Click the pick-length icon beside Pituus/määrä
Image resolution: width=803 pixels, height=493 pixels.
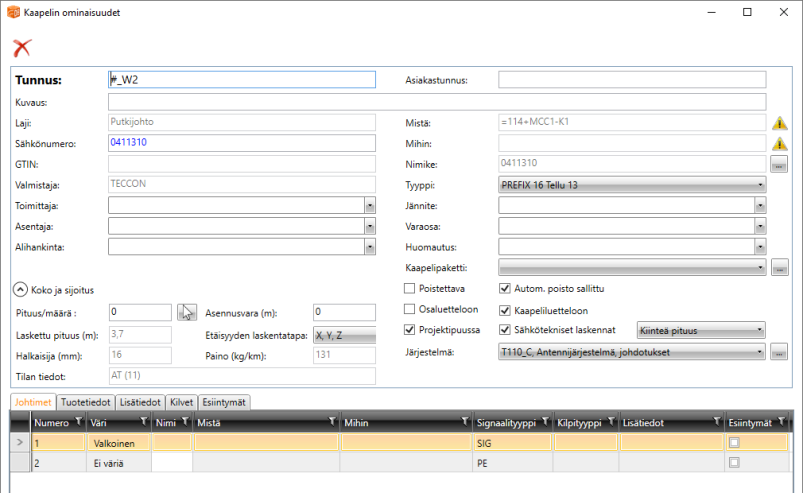coord(187,312)
